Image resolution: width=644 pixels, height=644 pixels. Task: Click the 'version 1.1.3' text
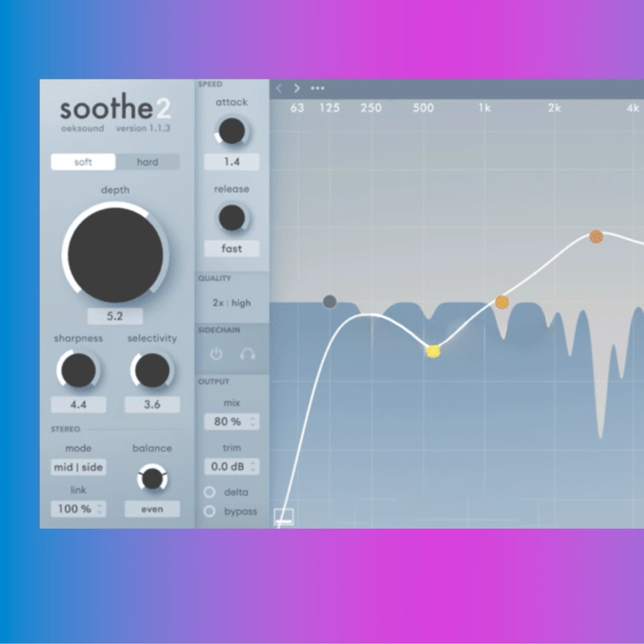click(x=143, y=129)
